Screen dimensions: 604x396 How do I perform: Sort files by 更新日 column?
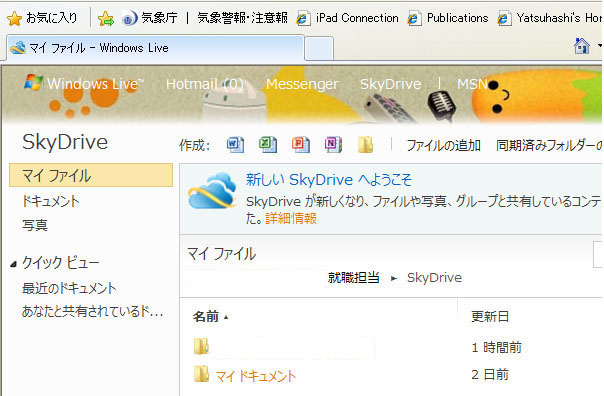pos(490,317)
